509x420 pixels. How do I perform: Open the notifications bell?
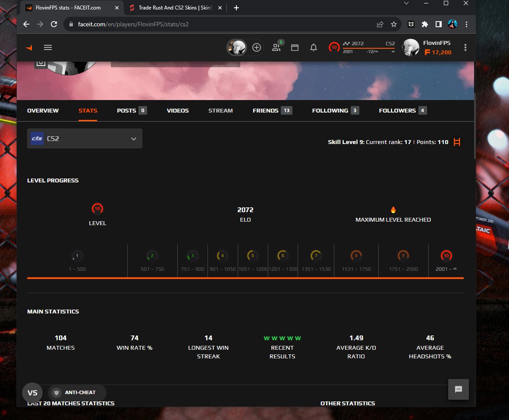(x=313, y=48)
